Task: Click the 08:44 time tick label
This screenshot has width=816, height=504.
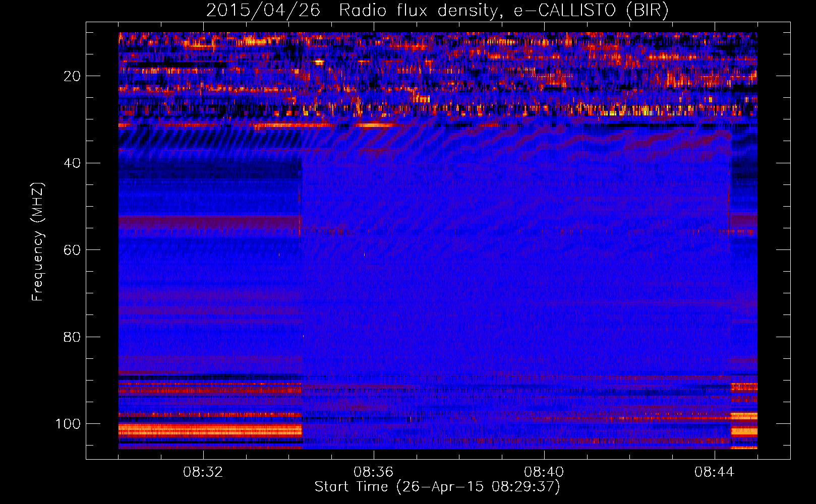Action: point(715,472)
